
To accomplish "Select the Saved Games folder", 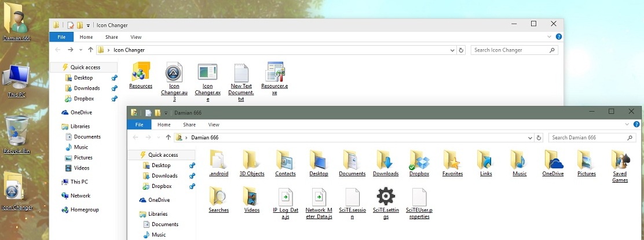I will (620, 166).
